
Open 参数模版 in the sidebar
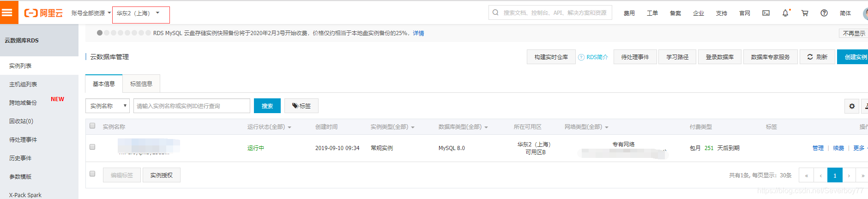pyautogui.click(x=39, y=176)
